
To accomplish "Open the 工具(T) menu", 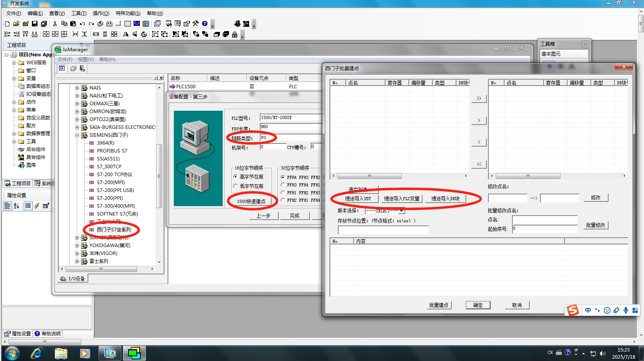I will tap(78, 13).
